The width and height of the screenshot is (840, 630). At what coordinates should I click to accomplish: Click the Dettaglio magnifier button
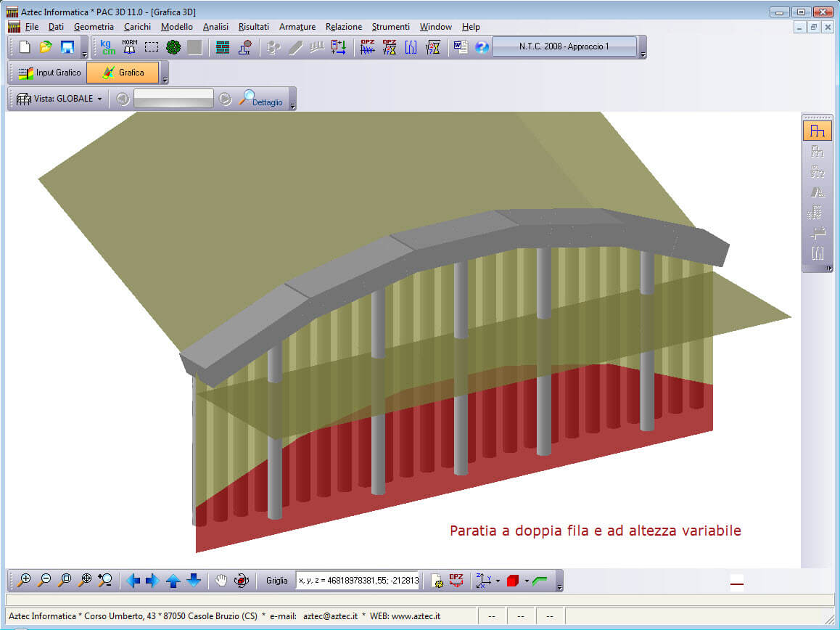point(263,99)
